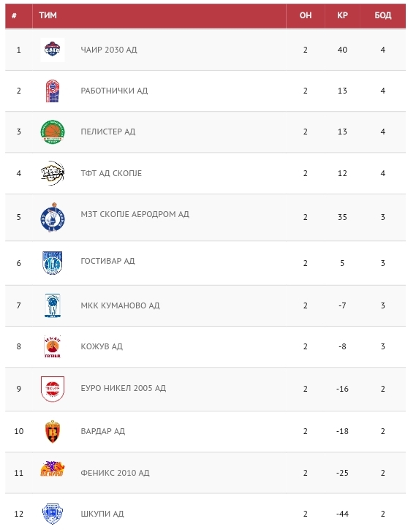Click the Вардар club crest
416x532 pixels.
[52, 432]
